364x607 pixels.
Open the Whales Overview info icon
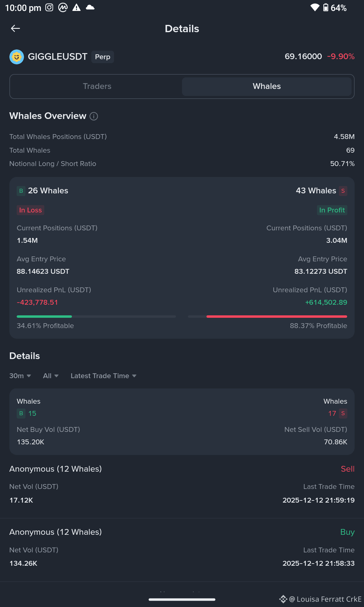click(x=94, y=116)
